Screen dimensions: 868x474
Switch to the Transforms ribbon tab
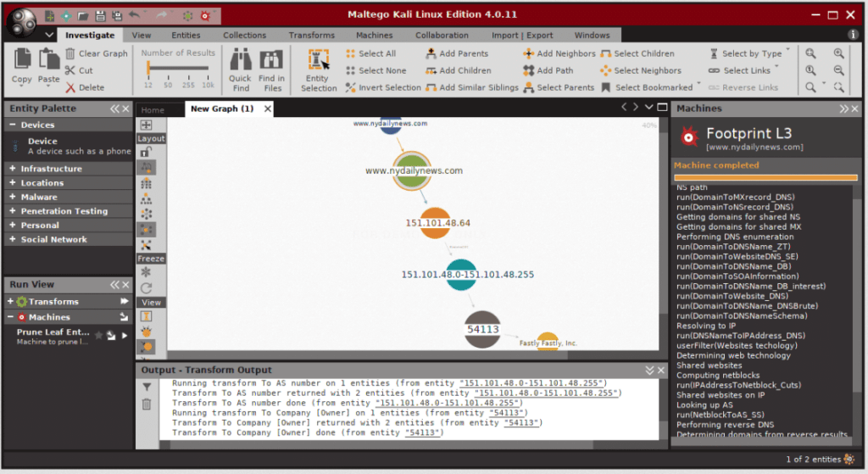[312, 35]
